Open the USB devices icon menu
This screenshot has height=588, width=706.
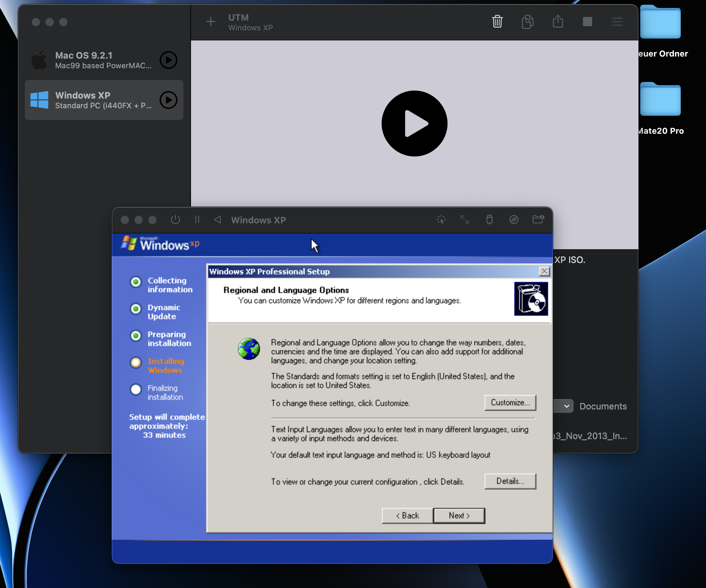(489, 220)
